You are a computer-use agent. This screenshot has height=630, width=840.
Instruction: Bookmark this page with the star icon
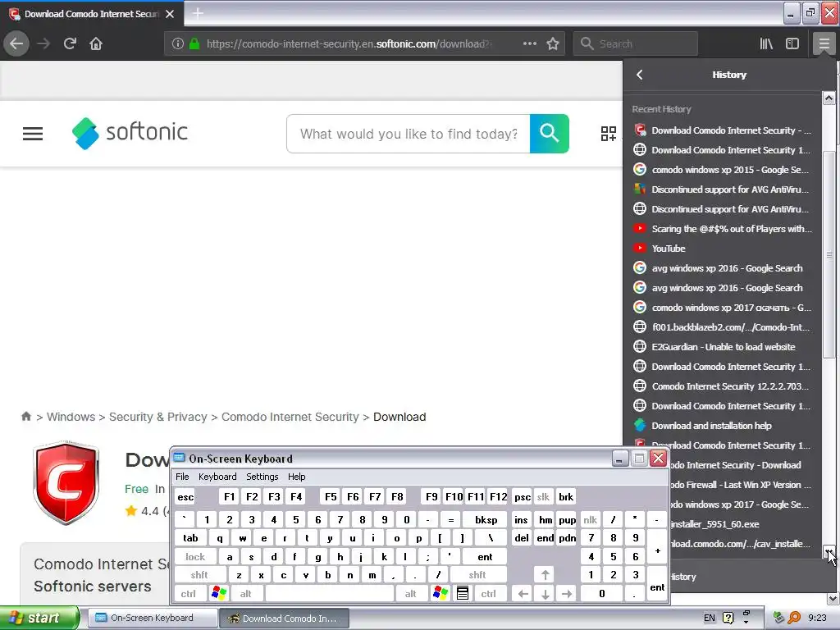pos(553,44)
